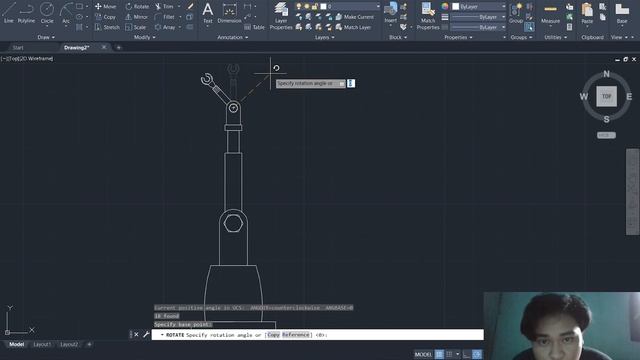Toggle layer on/off lightbulb icon
The width and height of the screenshot is (640, 360).
point(299,7)
